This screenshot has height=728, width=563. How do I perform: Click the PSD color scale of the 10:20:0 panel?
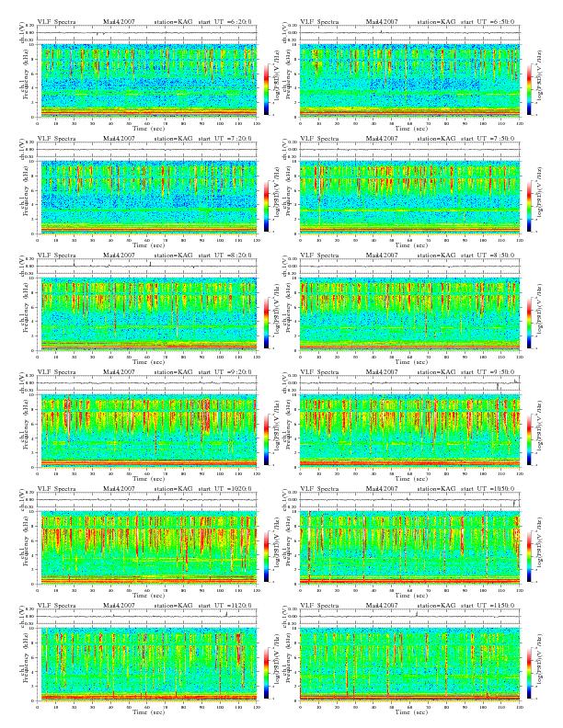pos(266,556)
